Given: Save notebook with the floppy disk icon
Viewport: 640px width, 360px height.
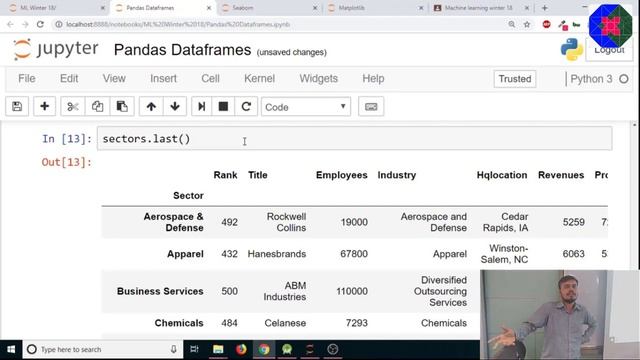Looking at the screenshot, I should tap(17, 107).
